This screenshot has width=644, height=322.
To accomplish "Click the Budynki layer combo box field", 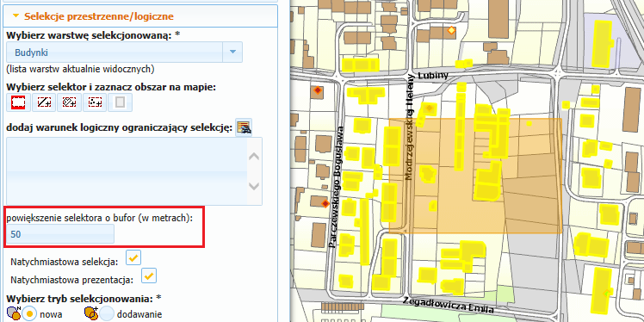I will click(125, 52).
